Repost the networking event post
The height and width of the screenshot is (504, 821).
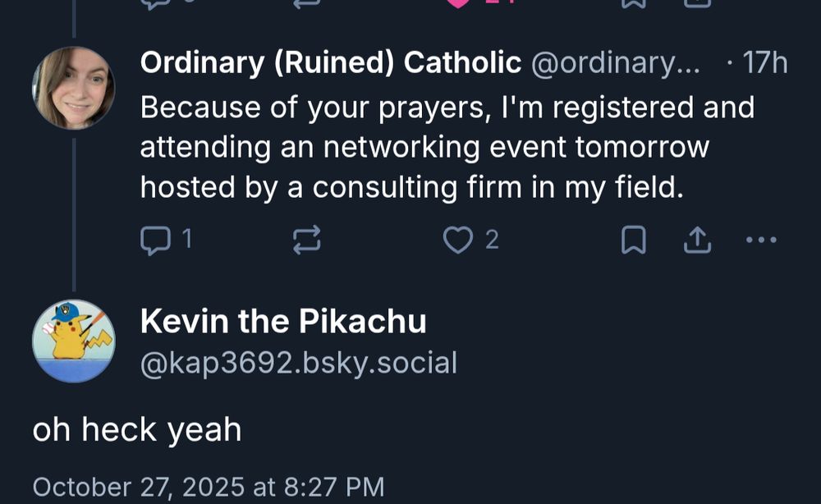pos(306,240)
